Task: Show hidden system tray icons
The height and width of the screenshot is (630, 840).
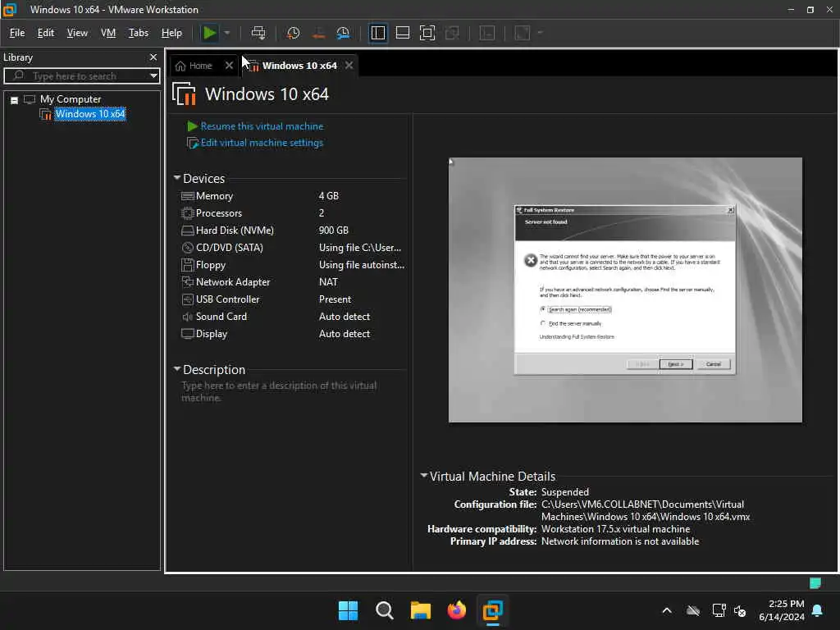Action: click(x=667, y=610)
